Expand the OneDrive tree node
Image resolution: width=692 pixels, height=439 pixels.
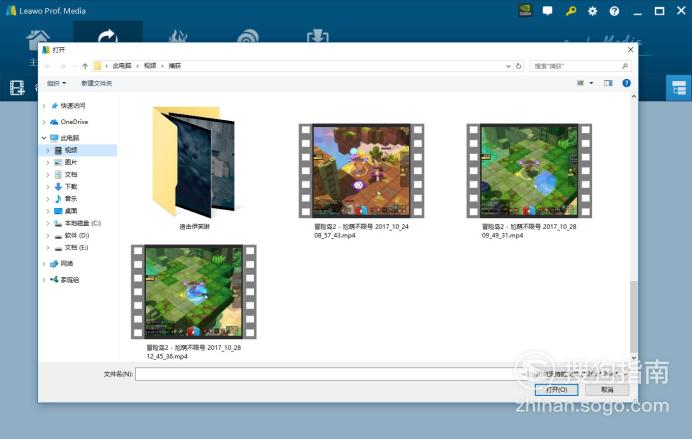click(x=44, y=122)
